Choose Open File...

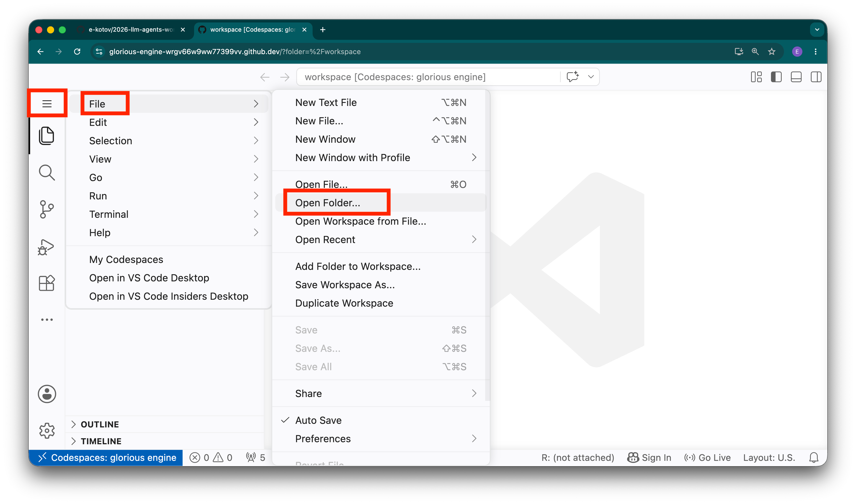[381, 184]
